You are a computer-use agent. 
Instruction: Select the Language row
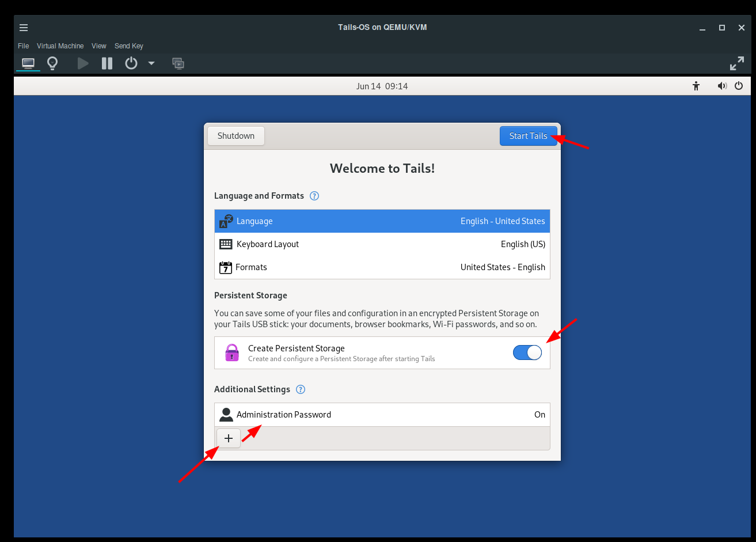(x=382, y=221)
